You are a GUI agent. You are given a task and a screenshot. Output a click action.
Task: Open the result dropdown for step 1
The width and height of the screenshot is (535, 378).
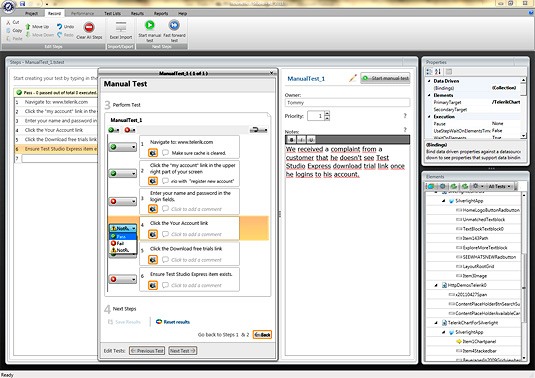123,147
